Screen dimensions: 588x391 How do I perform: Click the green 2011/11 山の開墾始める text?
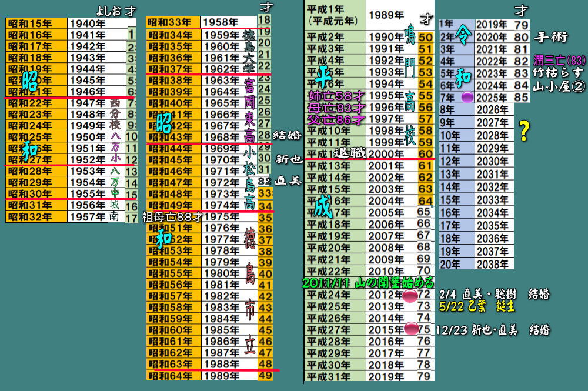[368, 283]
